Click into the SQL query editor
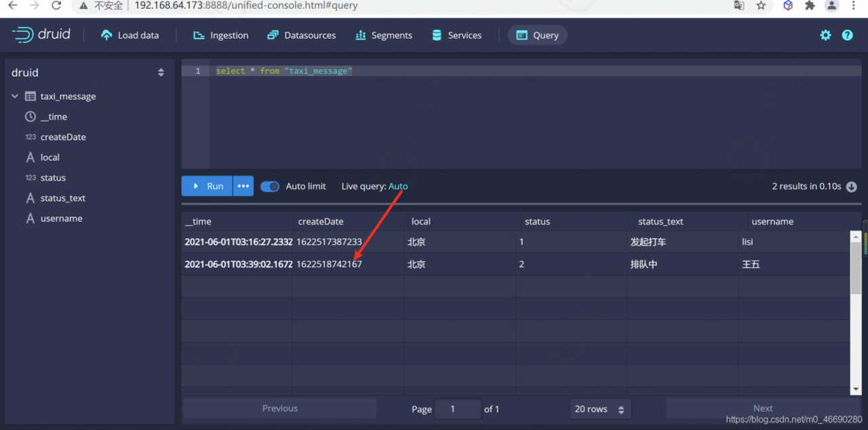This screenshot has width=868, height=430. (534, 115)
